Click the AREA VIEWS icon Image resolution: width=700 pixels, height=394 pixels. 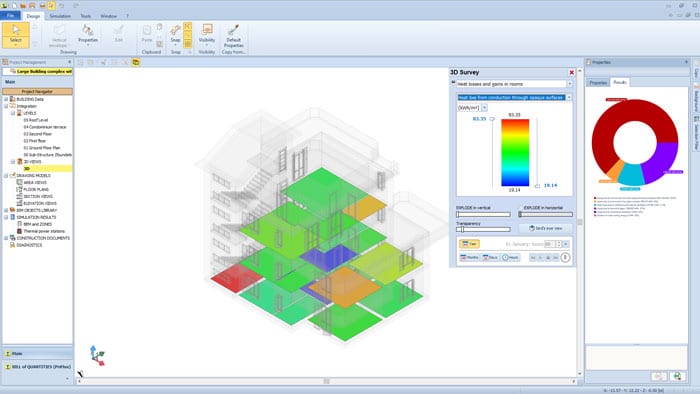20,182
